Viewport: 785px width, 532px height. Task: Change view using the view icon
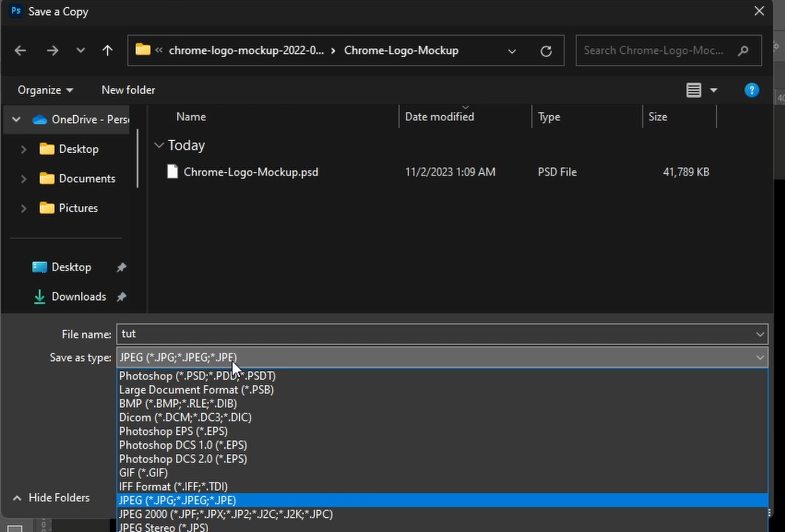pyautogui.click(x=693, y=90)
